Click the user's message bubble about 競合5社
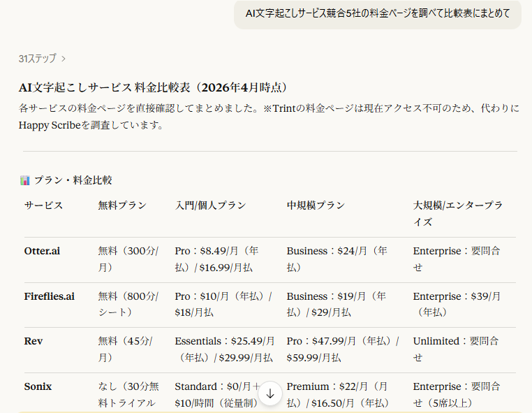Image resolution: width=532 pixels, height=413 pixels. (x=378, y=13)
